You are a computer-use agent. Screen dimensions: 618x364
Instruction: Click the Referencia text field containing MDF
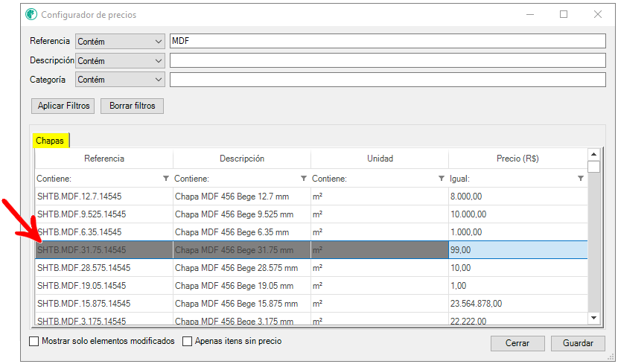[x=387, y=42]
